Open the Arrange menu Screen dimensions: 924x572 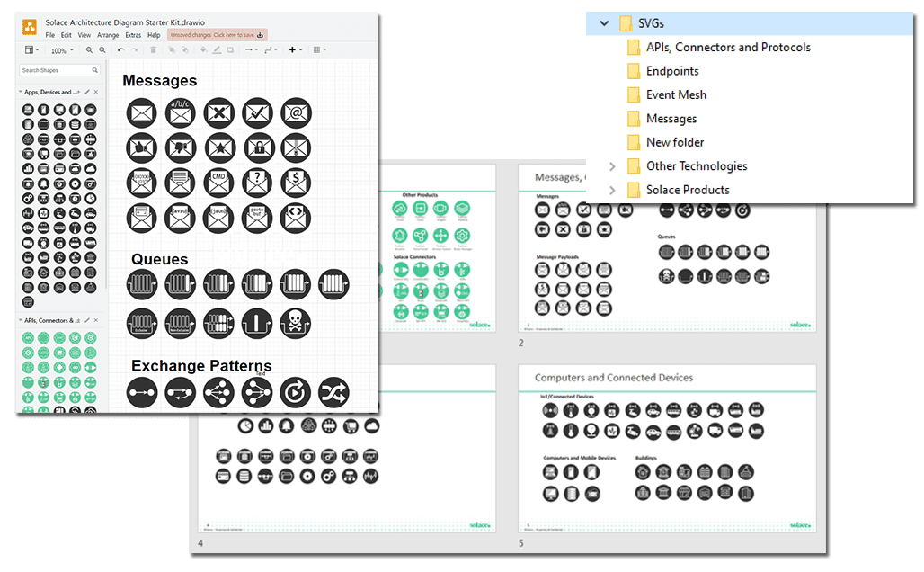click(x=110, y=34)
